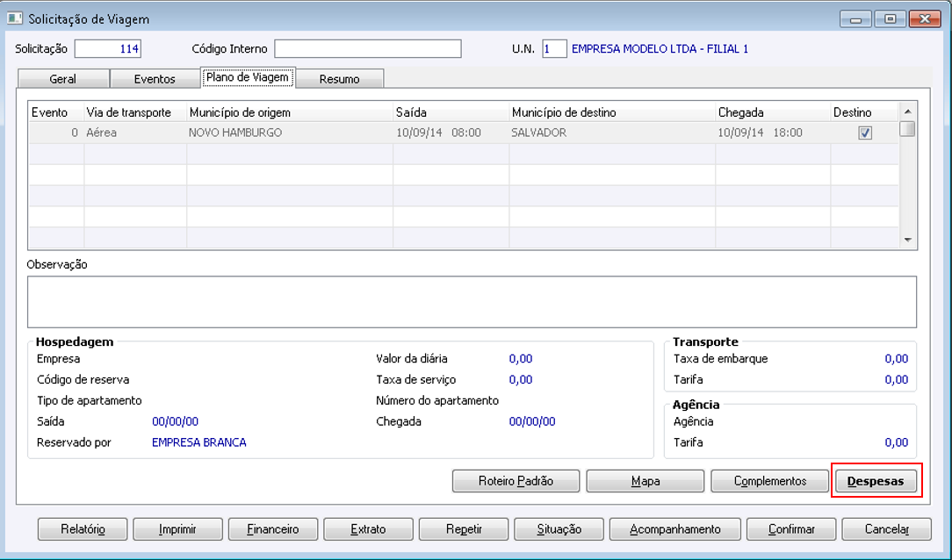952x560 pixels.
Task: View the Extrato
Action: (368, 529)
